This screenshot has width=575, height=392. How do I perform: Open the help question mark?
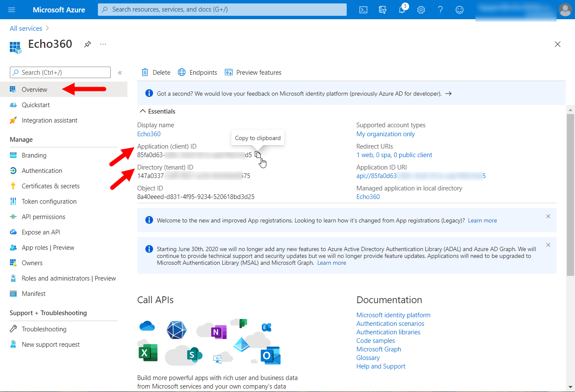pos(440,10)
